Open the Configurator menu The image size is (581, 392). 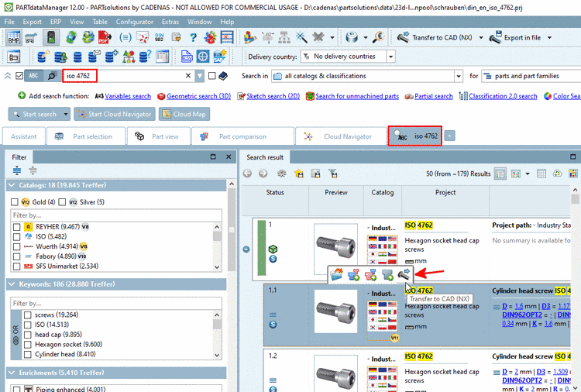point(134,22)
